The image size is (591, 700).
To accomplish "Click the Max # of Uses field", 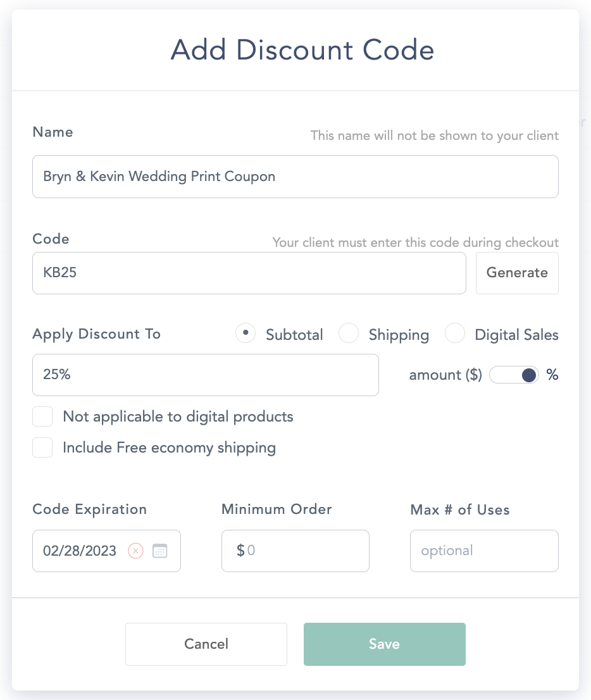I will 483,551.
